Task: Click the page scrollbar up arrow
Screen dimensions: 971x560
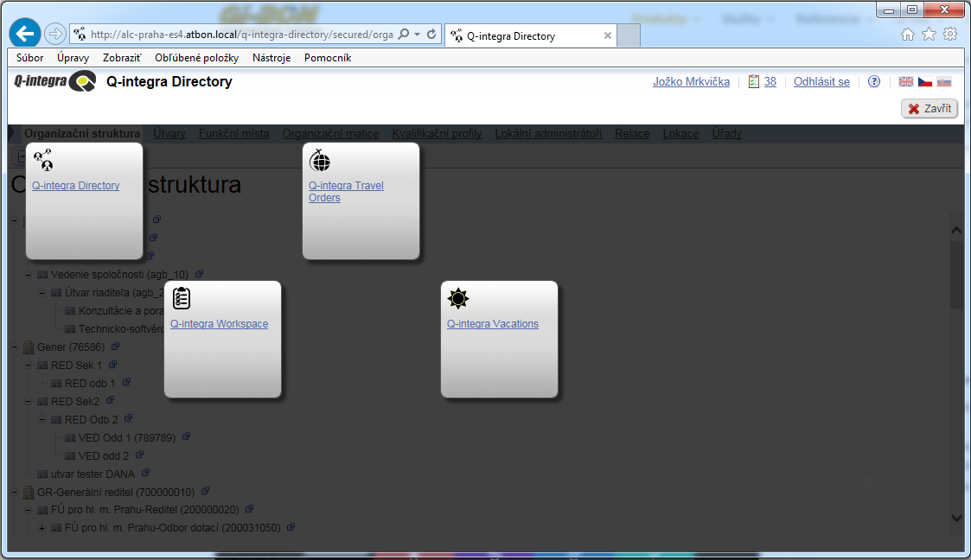Action: (957, 230)
